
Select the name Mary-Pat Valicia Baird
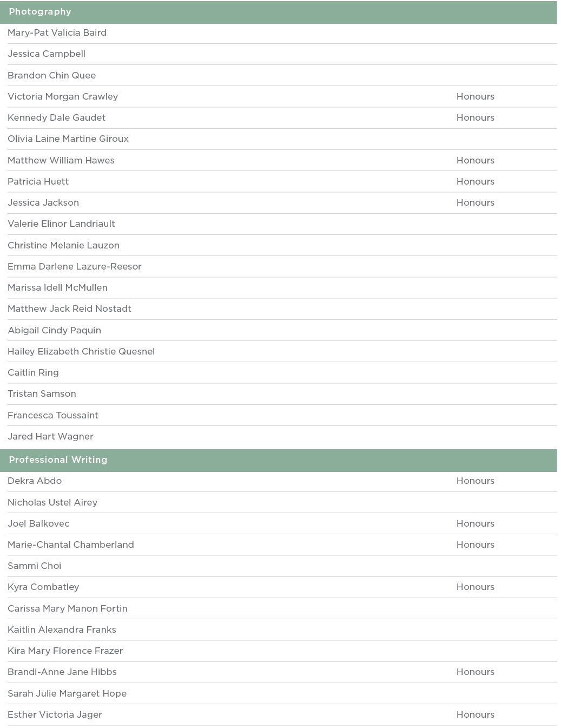pos(57,33)
